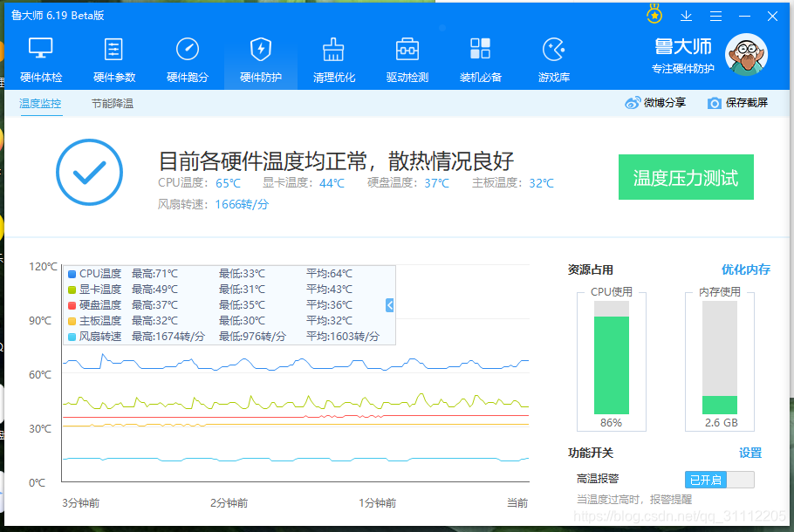Open 装机必备 essential apps grid icon
Viewport: 794px width, 532px height.
[480, 49]
